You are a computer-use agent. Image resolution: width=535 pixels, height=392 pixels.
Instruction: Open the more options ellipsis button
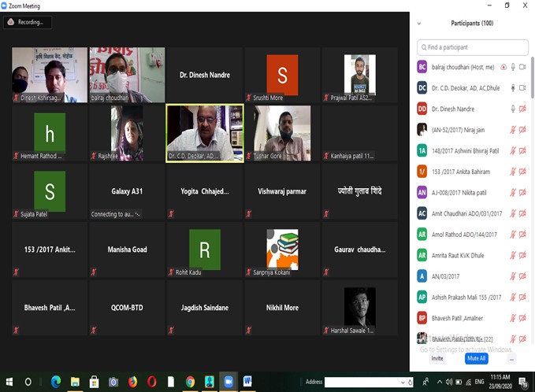pyautogui.click(x=511, y=359)
